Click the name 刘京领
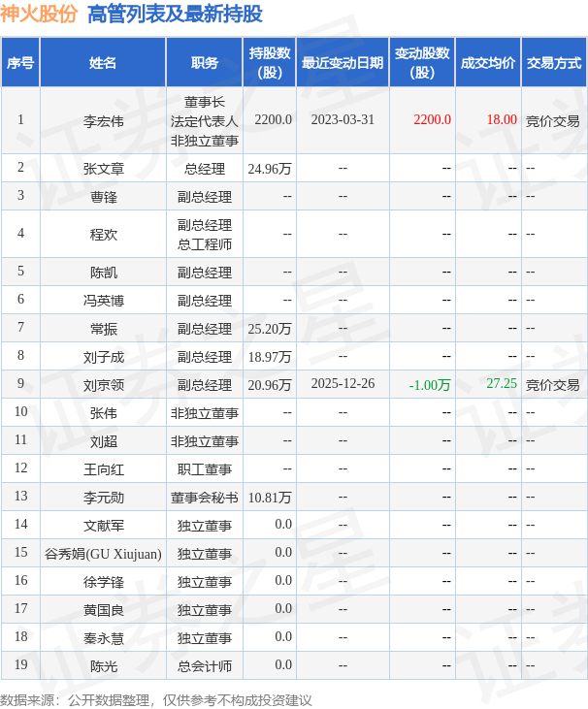The image size is (588, 709). coord(103,385)
